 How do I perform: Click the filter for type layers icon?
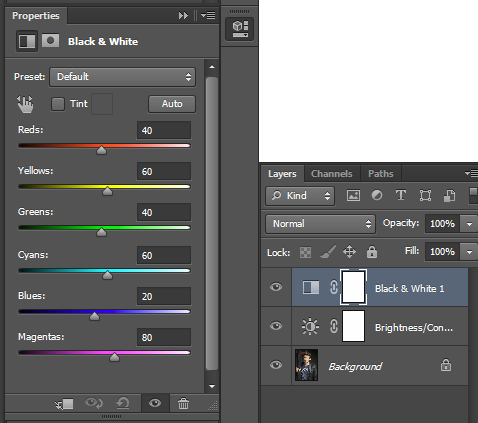401,195
